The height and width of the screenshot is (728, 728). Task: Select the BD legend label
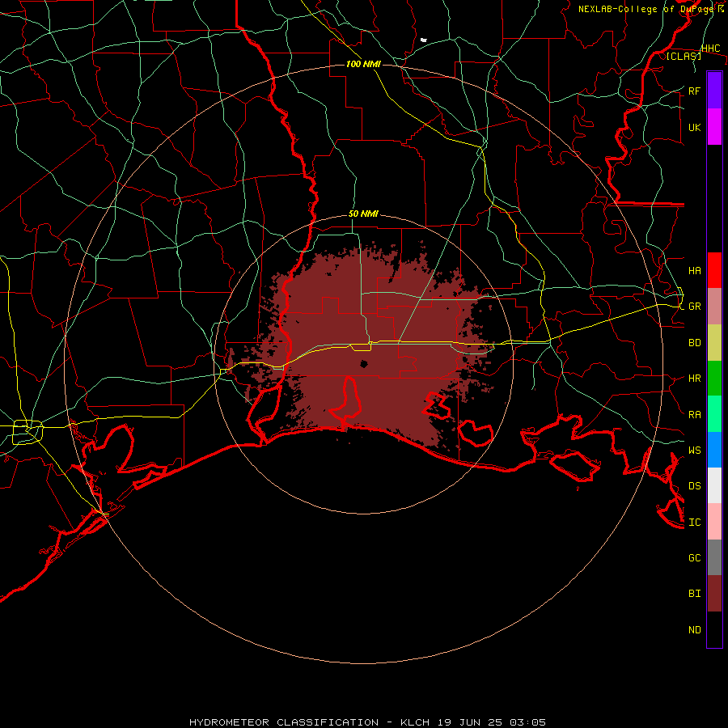click(x=694, y=343)
